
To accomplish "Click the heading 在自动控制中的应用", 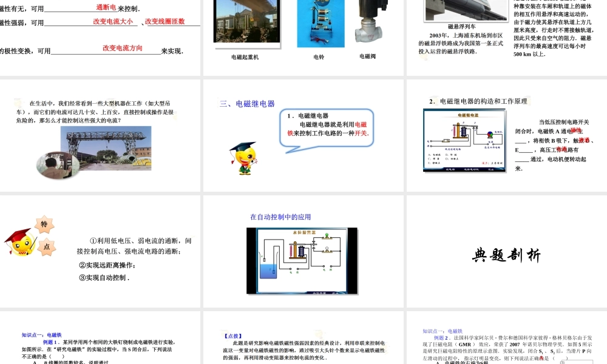I will (280, 217).
